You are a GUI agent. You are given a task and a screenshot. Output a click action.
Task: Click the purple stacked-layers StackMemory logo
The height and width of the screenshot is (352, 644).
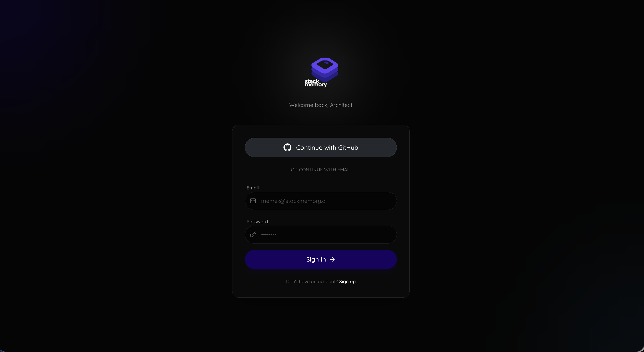[324, 70]
